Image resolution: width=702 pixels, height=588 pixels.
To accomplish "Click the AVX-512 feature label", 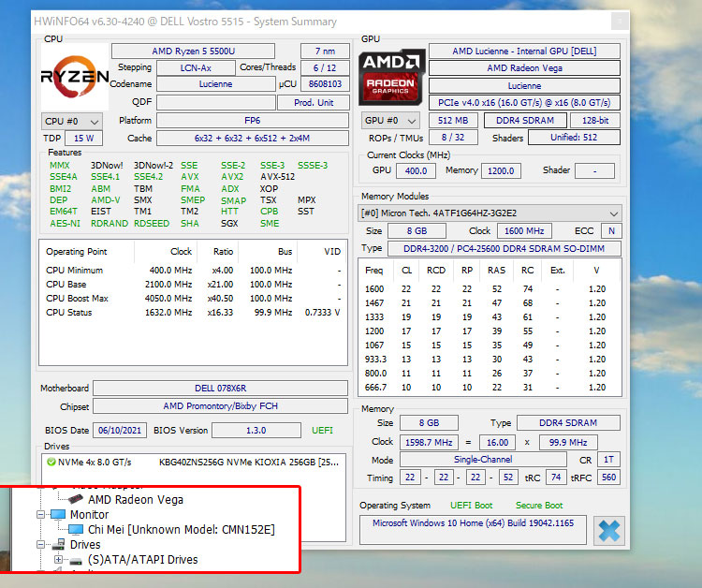I will [x=278, y=176].
